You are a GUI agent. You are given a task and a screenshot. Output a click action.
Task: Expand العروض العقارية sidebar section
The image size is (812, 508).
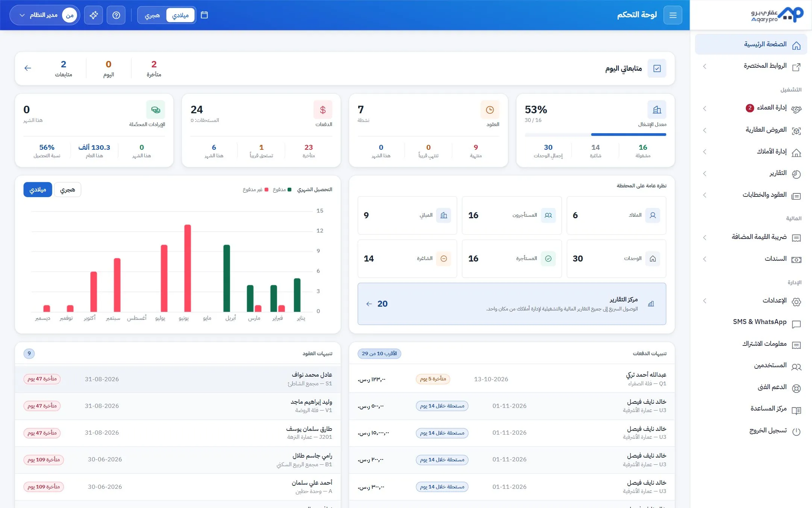click(751, 130)
